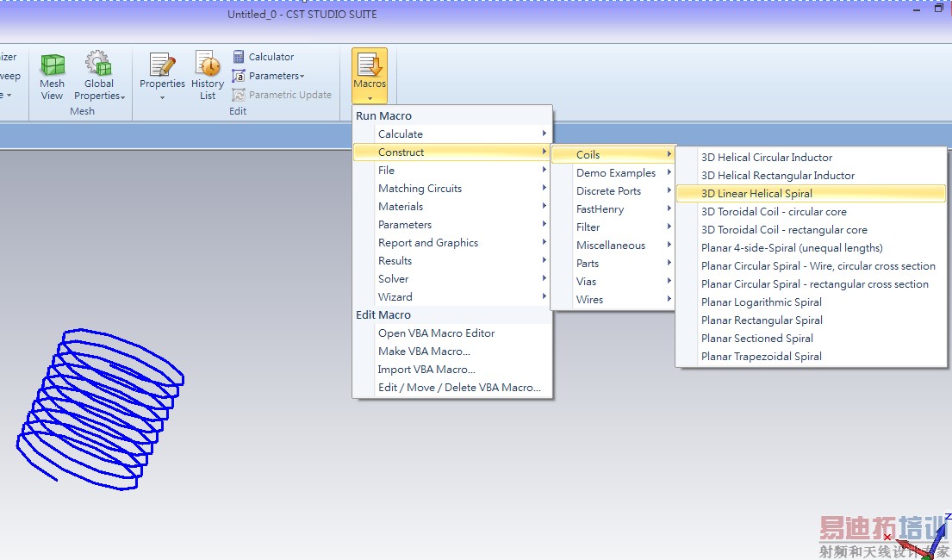Open the Wires submenu
Screen dimensions: 952x560
pyautogui.click(x=613, y=300)
